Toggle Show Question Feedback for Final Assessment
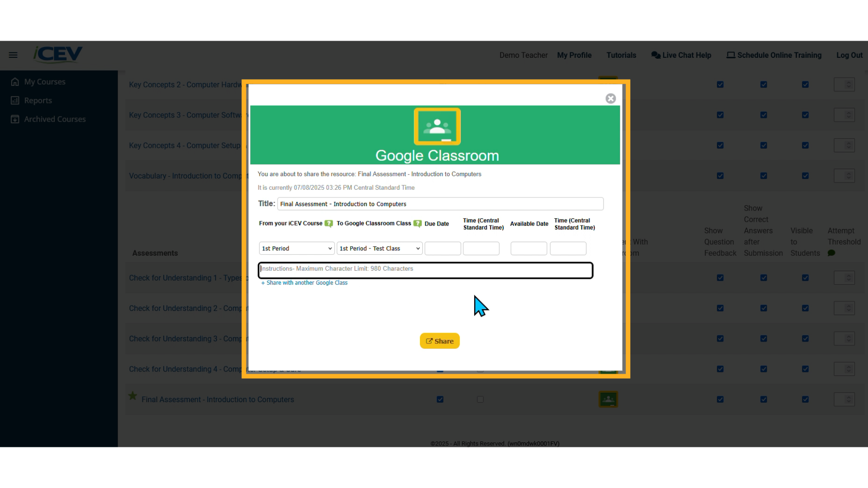 pyautogui.click(x=720, y=399)
